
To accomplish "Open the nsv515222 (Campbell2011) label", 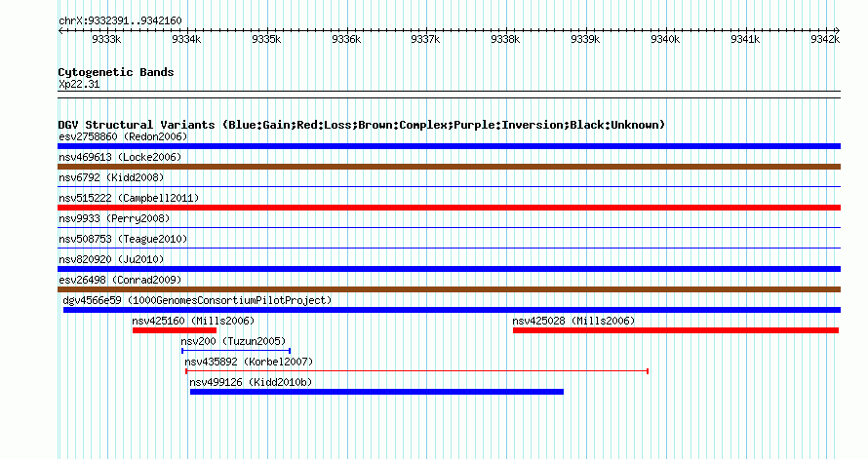I will (x=129, y=198).
